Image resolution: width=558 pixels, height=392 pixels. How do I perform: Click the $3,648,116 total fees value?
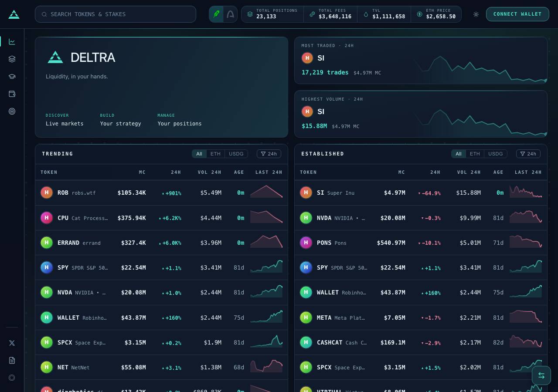coord(335,17)
